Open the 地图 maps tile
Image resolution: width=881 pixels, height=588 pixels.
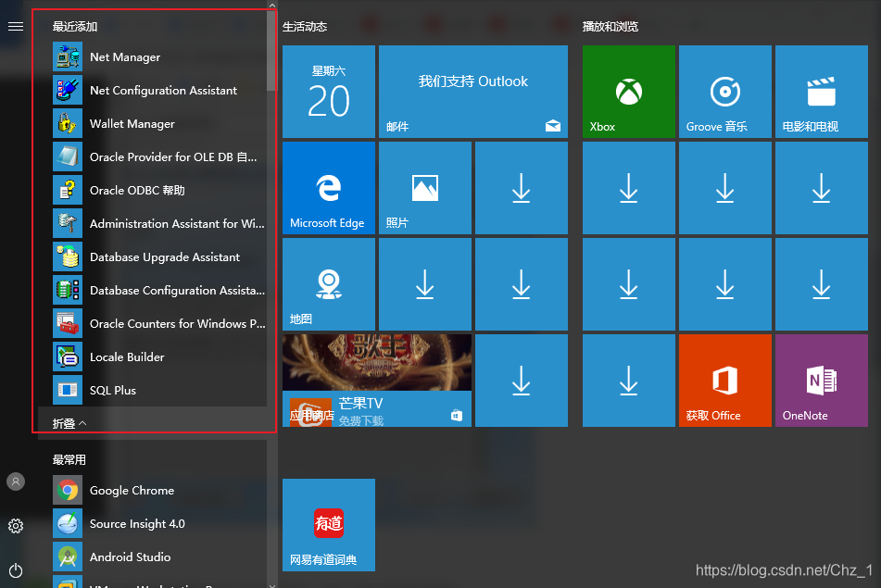point(329,284)
